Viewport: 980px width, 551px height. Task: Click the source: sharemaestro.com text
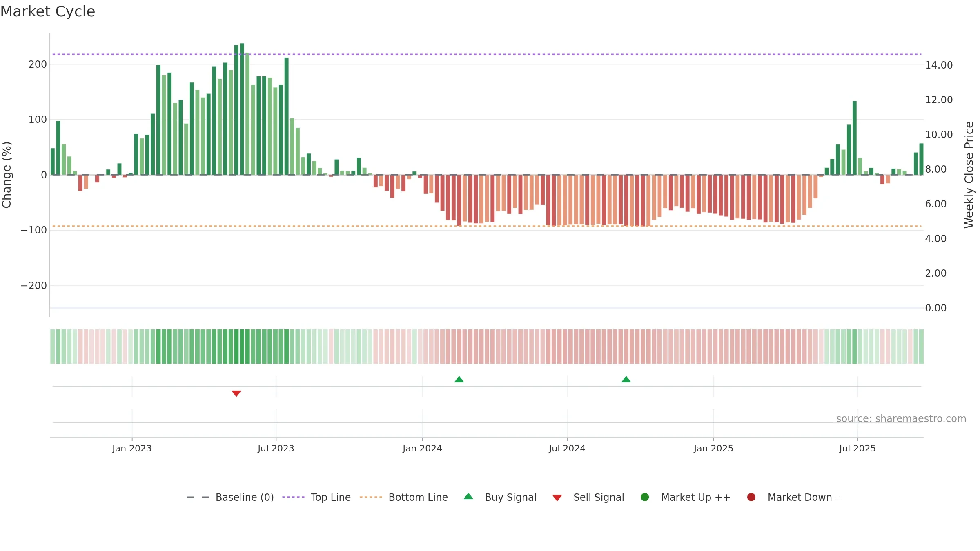[x=901, y=419]
